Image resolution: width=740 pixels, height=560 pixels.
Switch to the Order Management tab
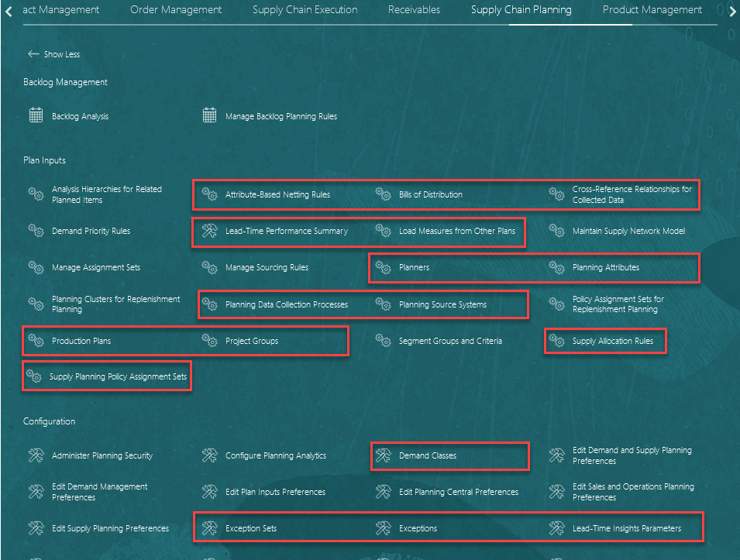(x=176, y=9)
